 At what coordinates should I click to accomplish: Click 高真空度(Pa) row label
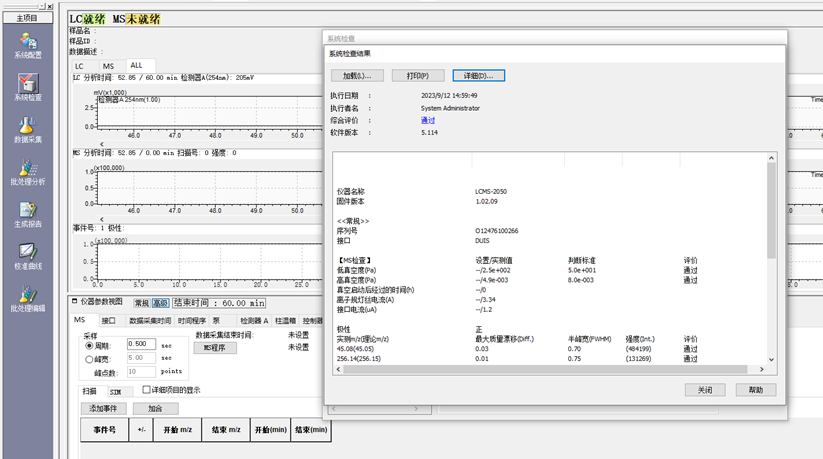[356, 280]
